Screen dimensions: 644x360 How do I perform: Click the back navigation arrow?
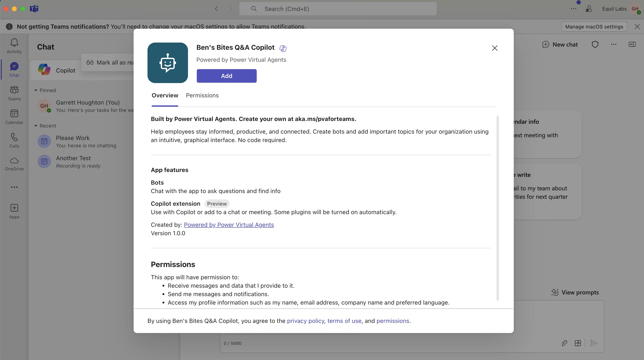pyautogui.click(x=216, y=9)
